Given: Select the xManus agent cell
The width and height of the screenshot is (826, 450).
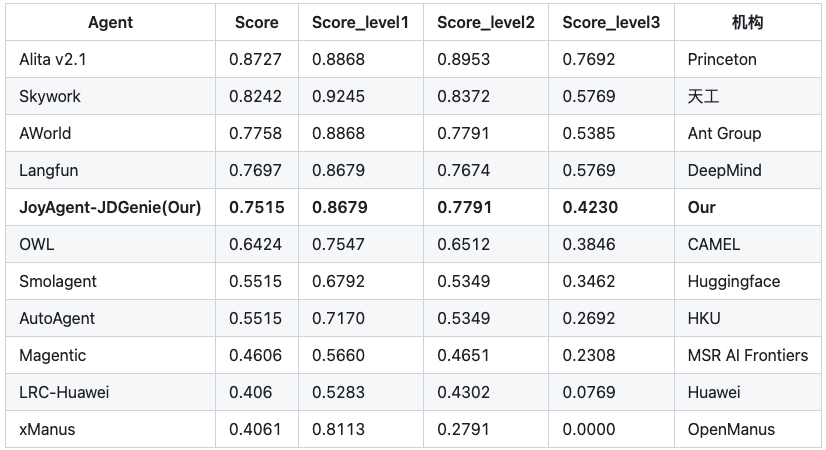Looking at the screenshot, I should [110, 429].
